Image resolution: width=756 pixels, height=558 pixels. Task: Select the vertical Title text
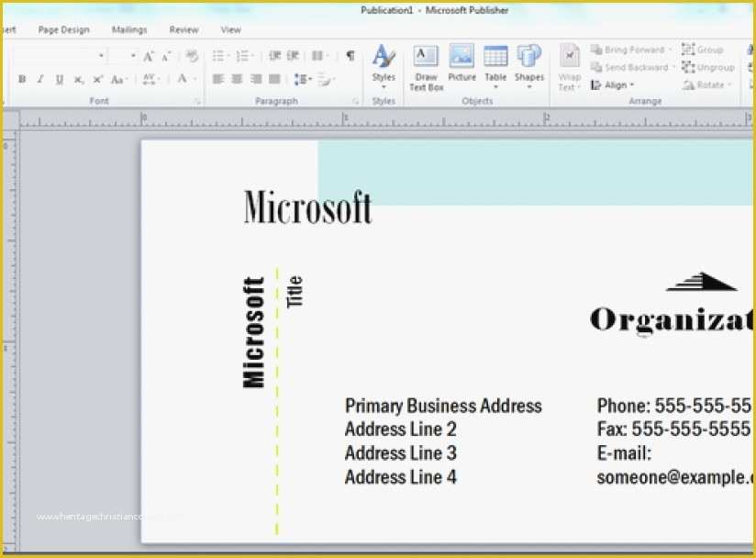pos(295,292)
